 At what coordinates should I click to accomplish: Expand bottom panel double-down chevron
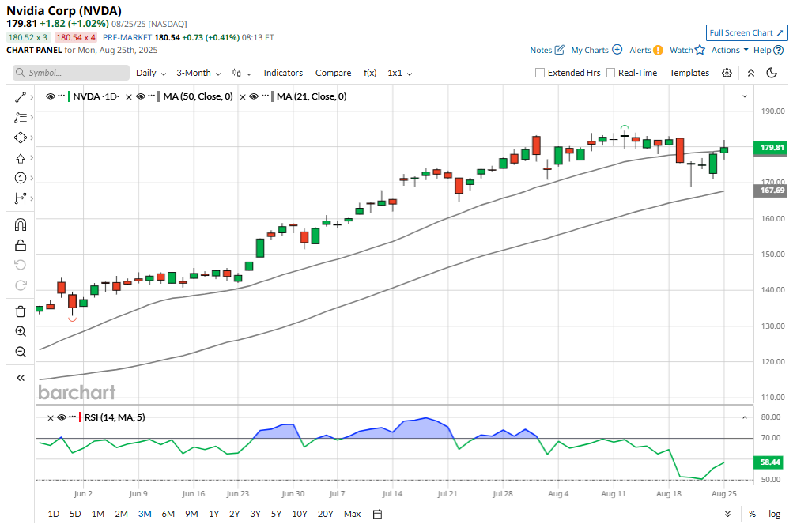point(727,514)
